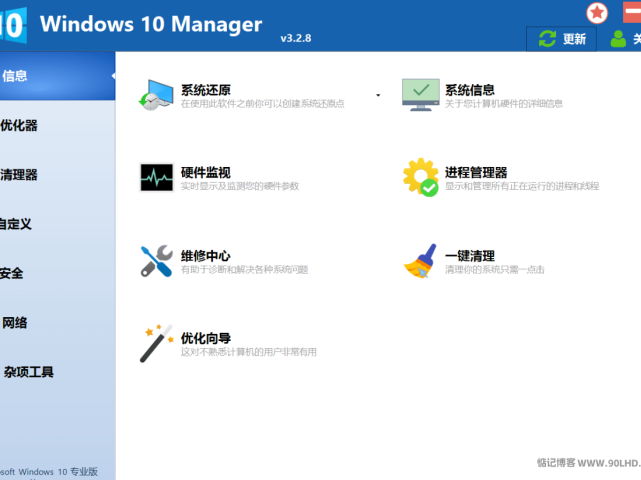Click the 更新 update button
641x480 pixels.
pyautogui.click(x=561, y=39)
